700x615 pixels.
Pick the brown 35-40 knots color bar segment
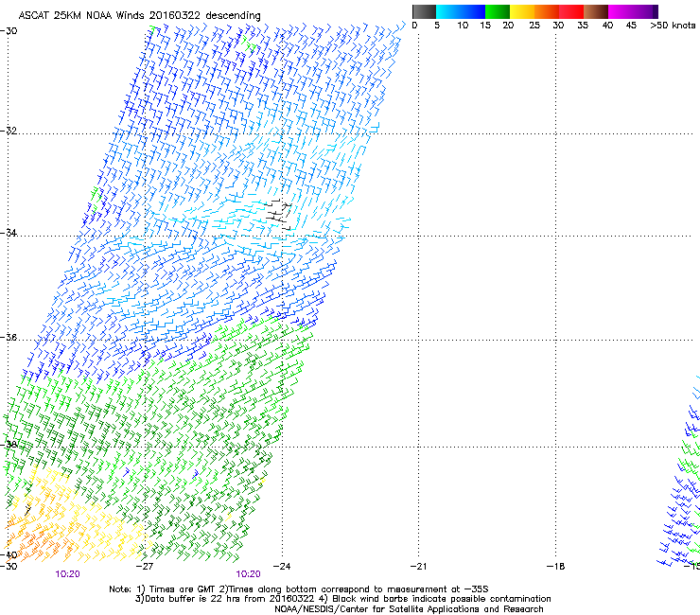(x=596, y=11)
